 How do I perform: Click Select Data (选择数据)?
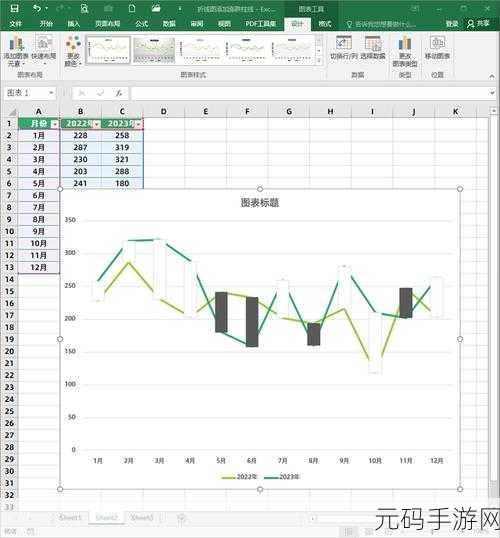(x=373, y=47)
